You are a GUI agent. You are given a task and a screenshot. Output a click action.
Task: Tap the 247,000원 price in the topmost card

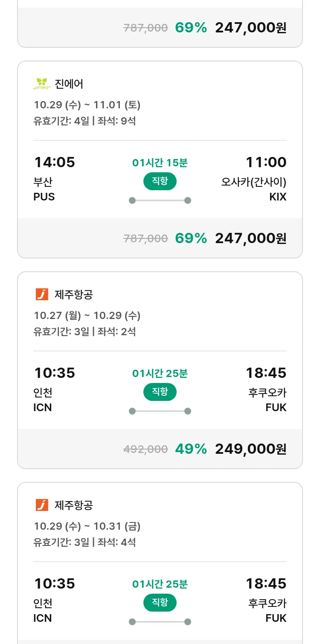[x=250, y=28]
